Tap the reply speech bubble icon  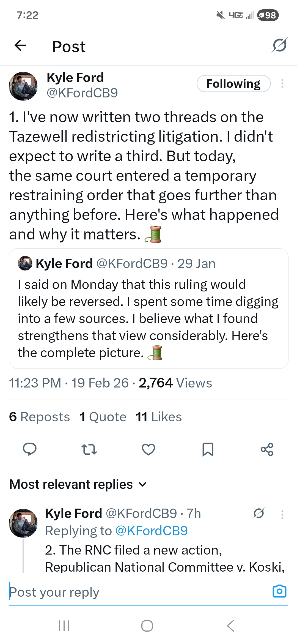[x=29, y=449]
